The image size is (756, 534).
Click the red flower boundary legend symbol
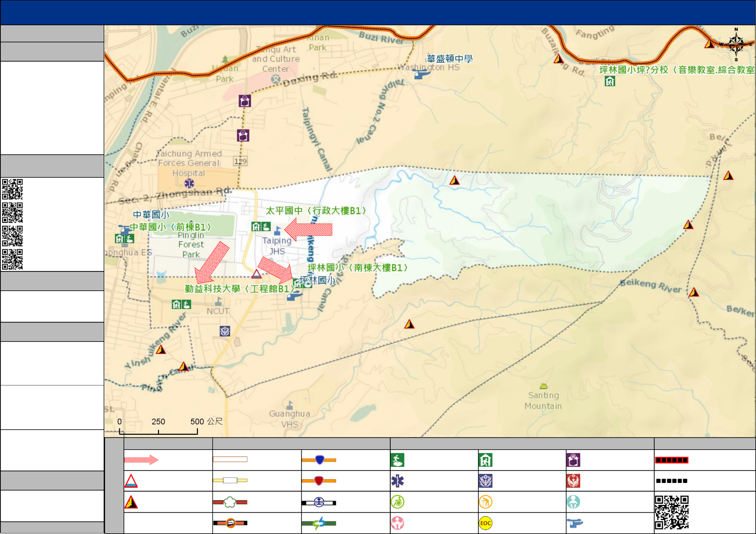(x=230, y=502)
